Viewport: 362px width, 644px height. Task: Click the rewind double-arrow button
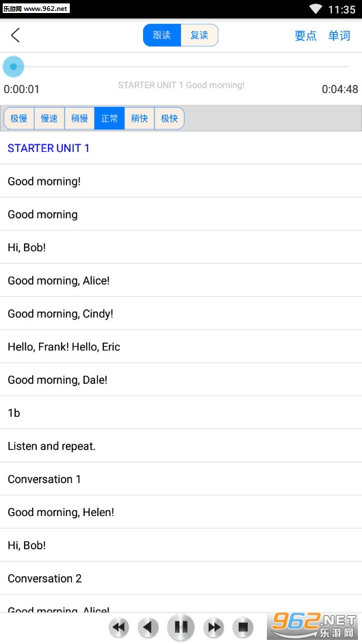click(x=119, y=627)
